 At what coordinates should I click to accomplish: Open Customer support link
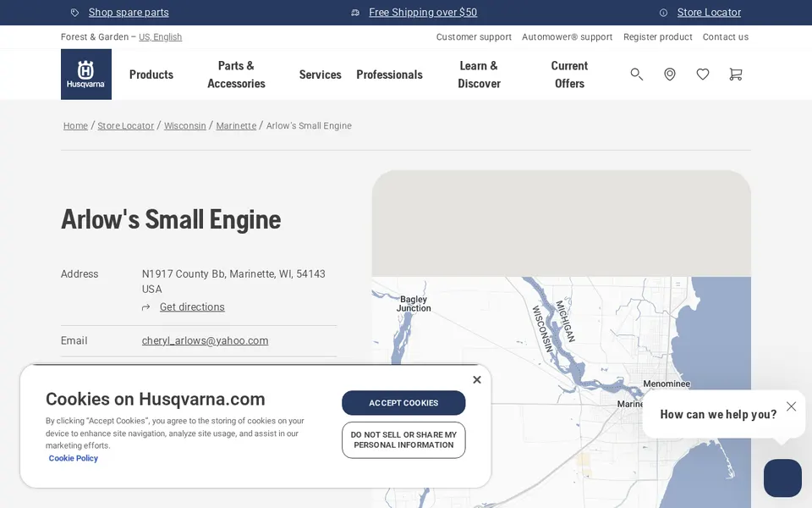point(474,36)
